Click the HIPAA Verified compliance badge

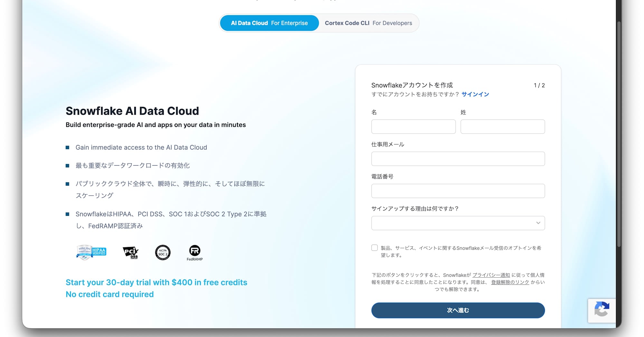91,252
